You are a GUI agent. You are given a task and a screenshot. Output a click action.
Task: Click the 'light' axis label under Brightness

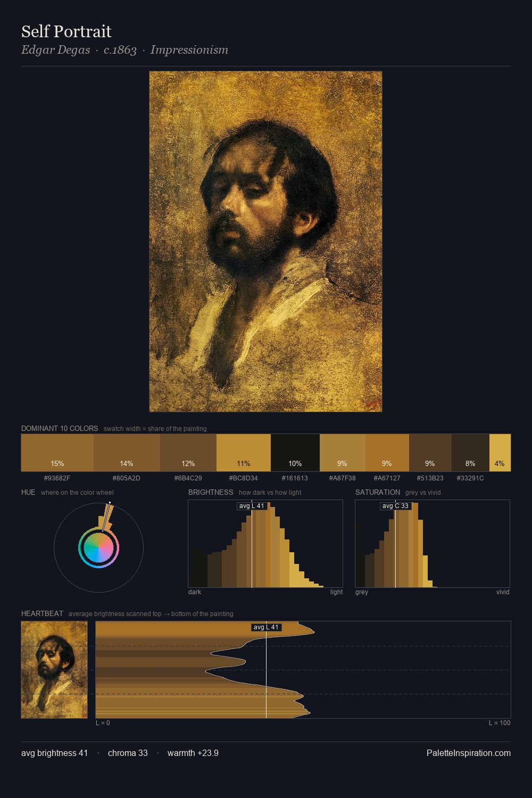[336, 592]
